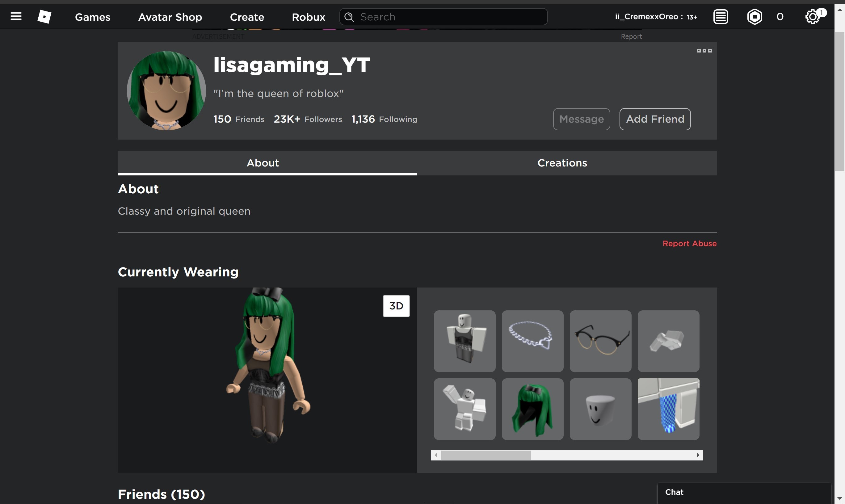
Task: Click the lisagaming_YT profile name
Action: click(x=292, y=65)
